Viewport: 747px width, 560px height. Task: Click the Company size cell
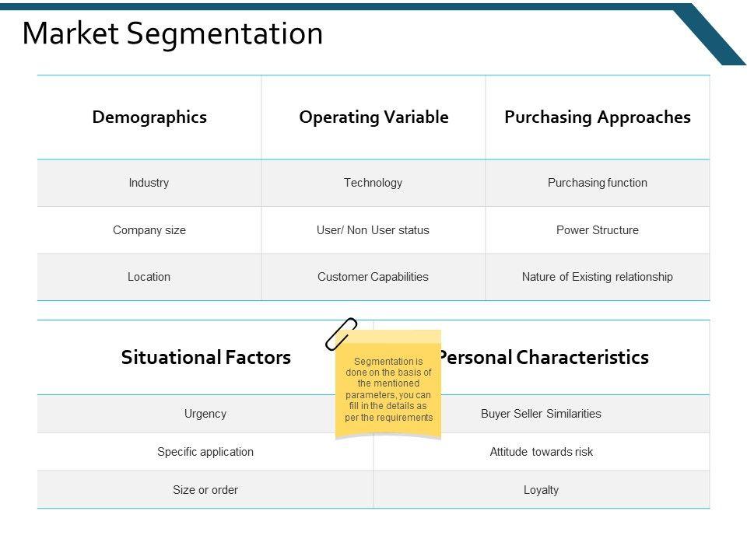tap(149, 230)
